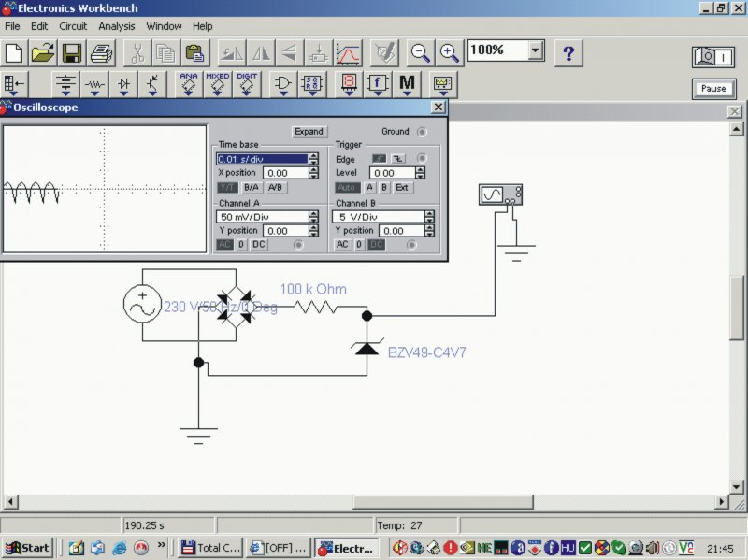
Task: Open the Basic components parts bin
Action: coord(94,84)
